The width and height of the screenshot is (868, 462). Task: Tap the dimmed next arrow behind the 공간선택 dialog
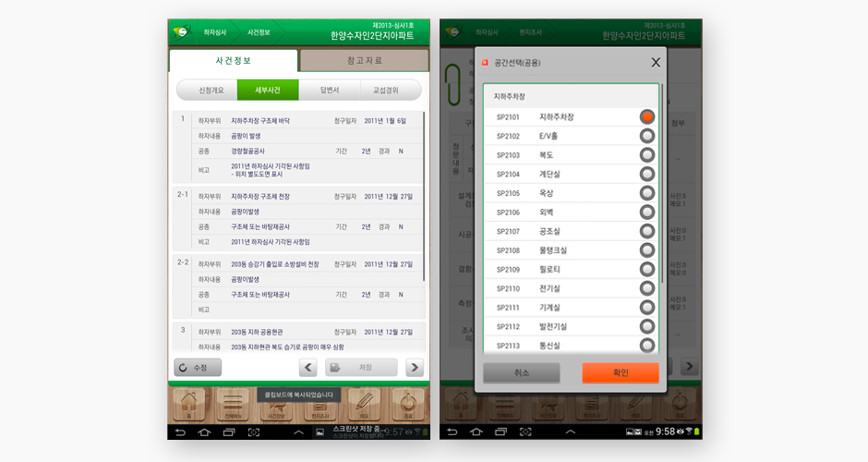(689, 366)
